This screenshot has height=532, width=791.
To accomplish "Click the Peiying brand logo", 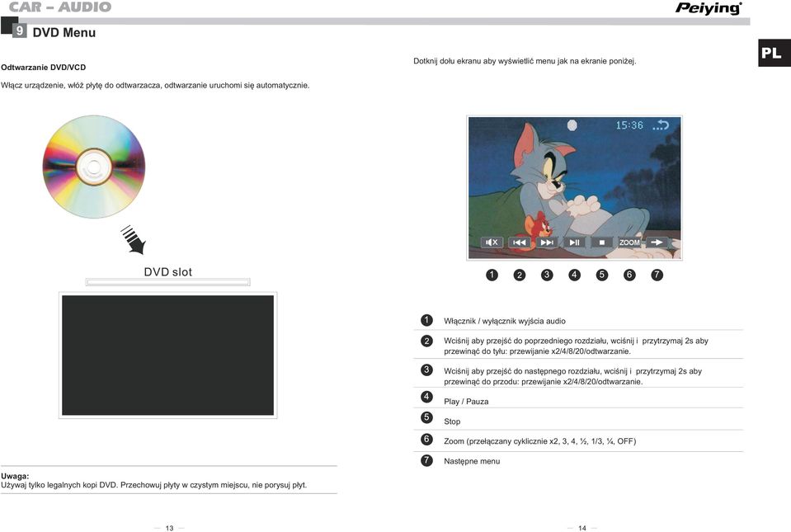I will (709, 8).
